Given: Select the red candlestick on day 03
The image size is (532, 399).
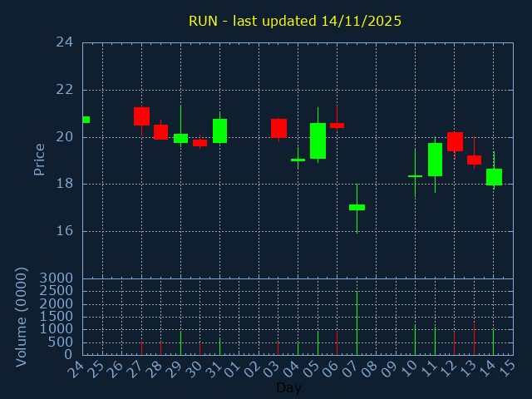Looking at the screenshot, I should tap(278, 128).
